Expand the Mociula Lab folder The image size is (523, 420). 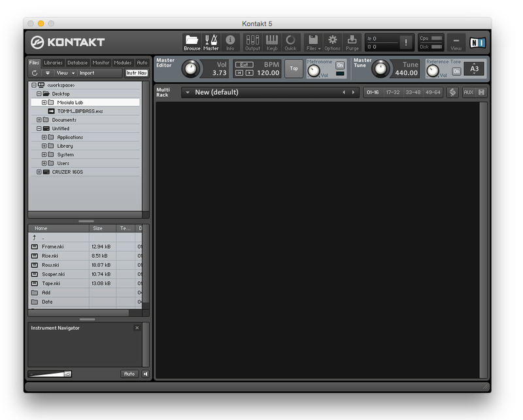[44, 103]
